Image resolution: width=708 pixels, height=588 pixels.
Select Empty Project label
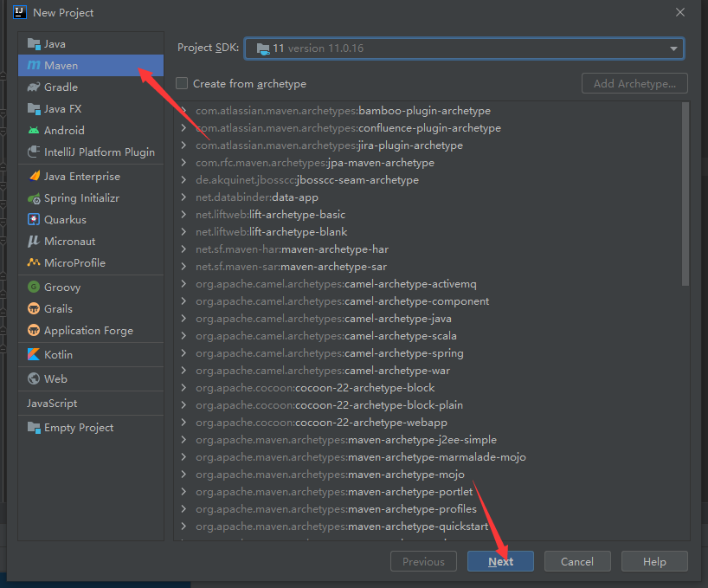click(x=79, y=427)
